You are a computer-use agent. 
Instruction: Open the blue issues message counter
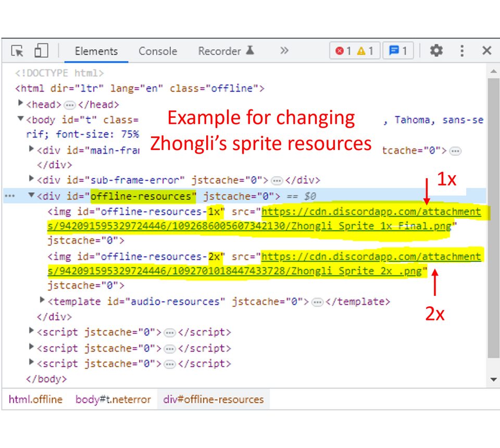tap(398, 51)
